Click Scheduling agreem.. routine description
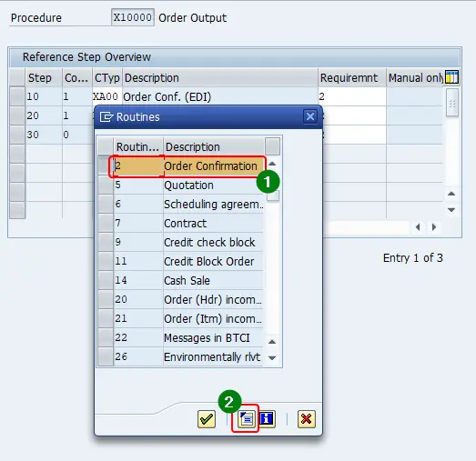Image resolution: width=476 pixels, height=461 pixels. click(214, 204)
